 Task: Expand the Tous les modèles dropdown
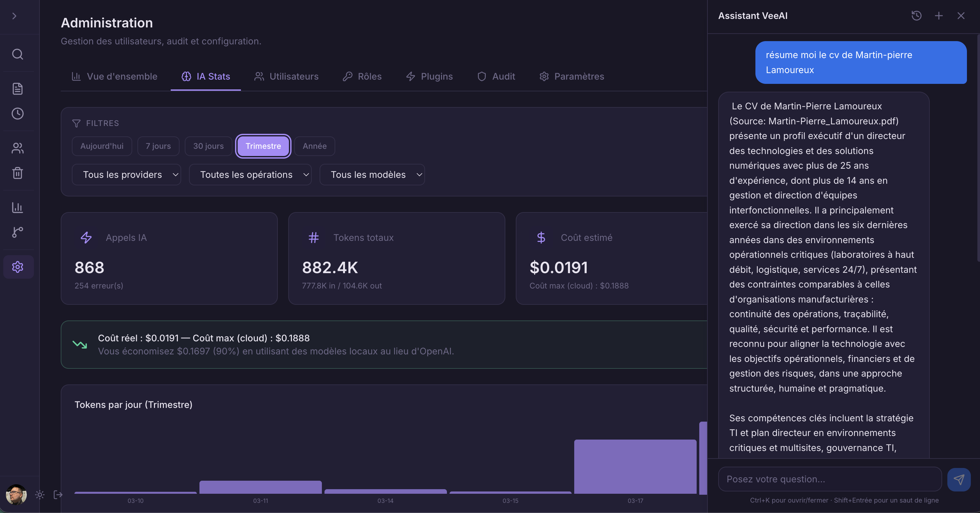372,175
